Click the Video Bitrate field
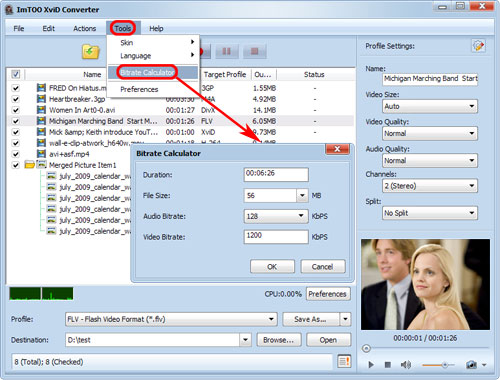 pyautogui.click(x=276, y=237)
